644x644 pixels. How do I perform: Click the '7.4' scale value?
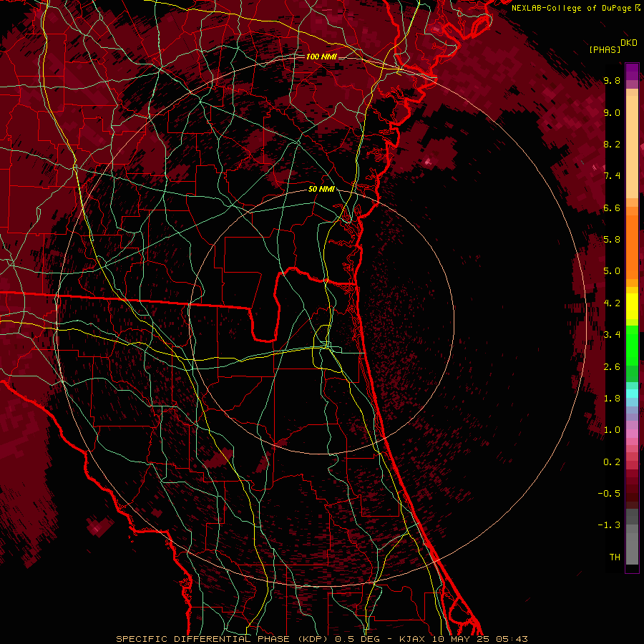(612, 176)
